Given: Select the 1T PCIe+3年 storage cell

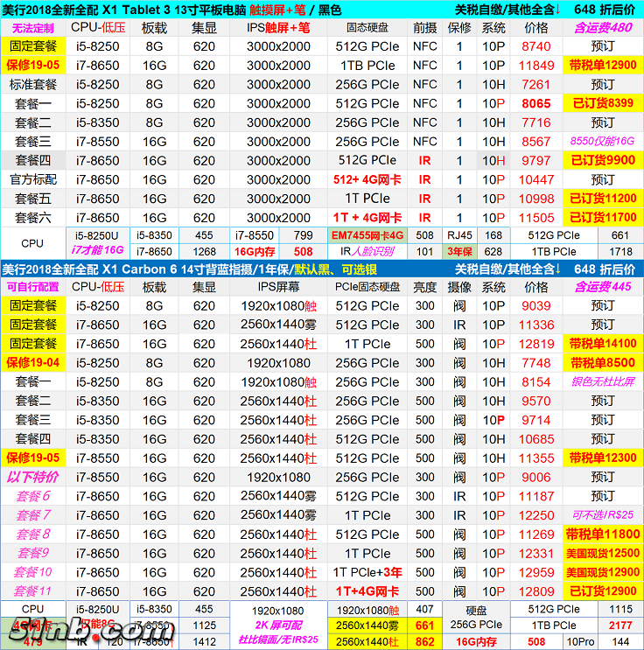Looking at the screenshot, I should coord(367,572).
